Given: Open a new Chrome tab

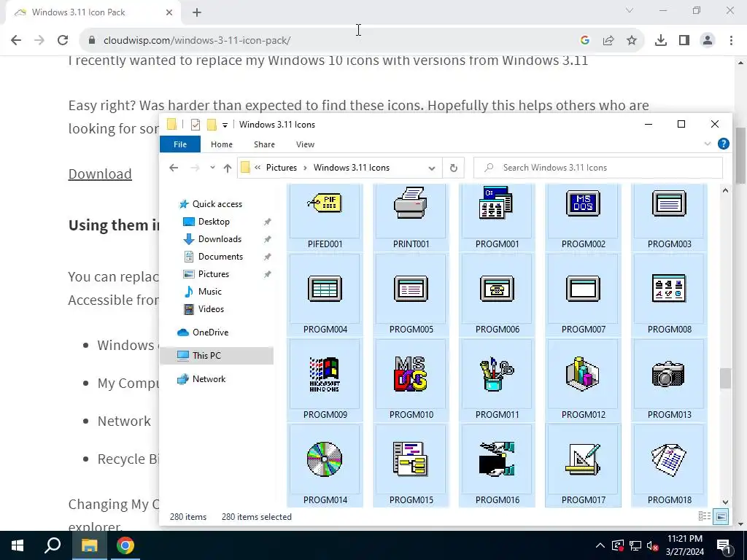Looking at the screenshot, I should coord(197,12).
